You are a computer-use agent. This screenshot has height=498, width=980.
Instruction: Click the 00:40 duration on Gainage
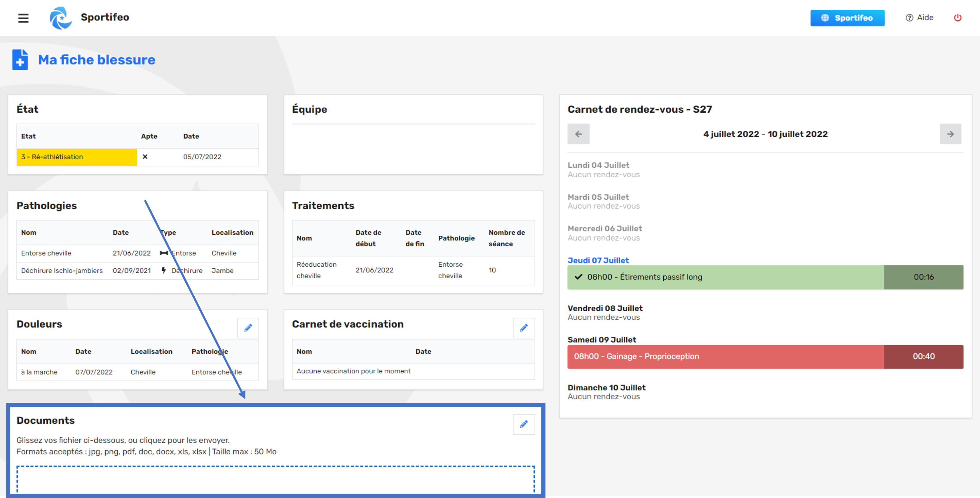923,357
